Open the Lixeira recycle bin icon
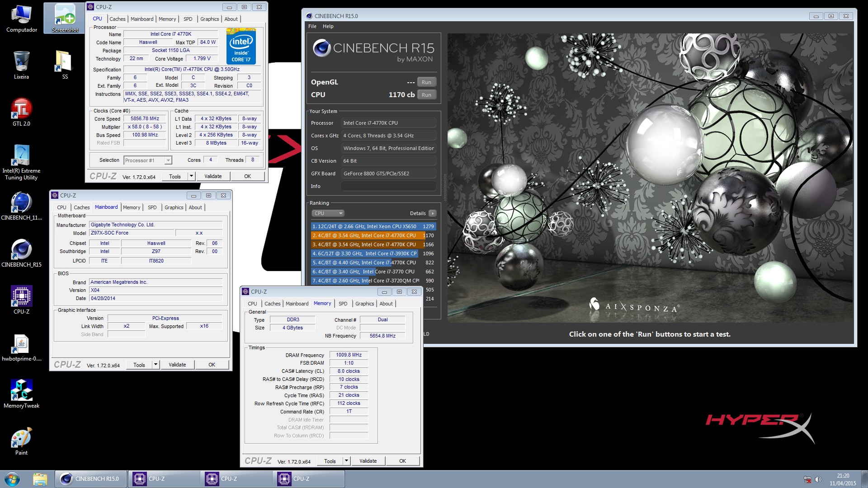Viewport: 868px width, 488px height. (21, 66)
